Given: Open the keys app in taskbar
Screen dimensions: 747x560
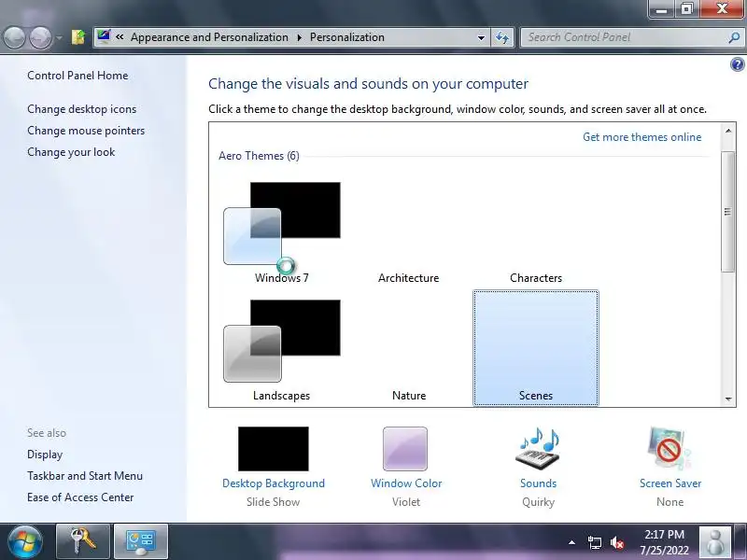Looking at the screenshot, I should [x=83, y=541].
